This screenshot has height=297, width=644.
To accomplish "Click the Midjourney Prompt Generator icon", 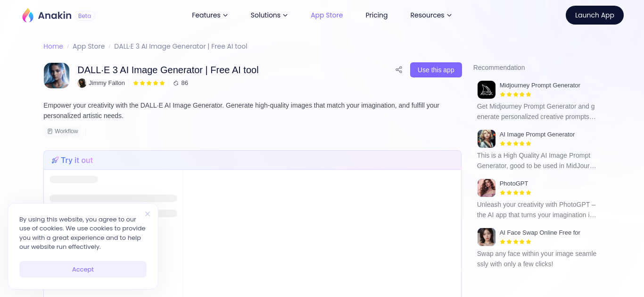I will 487,90.
